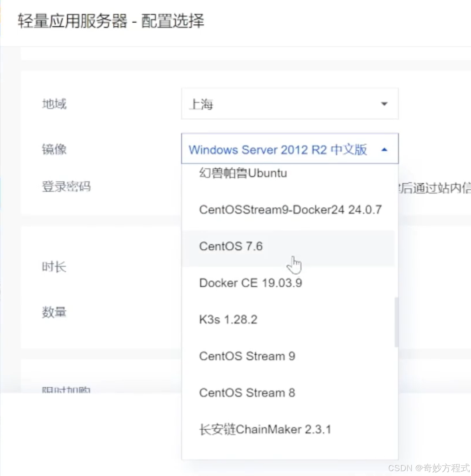Click the 时长 label
Screen dimensions: 471x476
(x=54, y=267)
